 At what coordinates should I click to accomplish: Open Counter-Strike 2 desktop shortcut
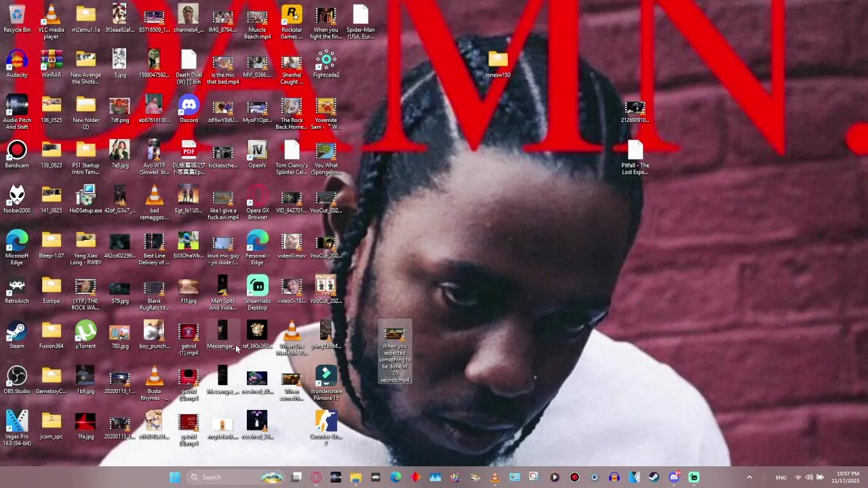click(326, 428)
